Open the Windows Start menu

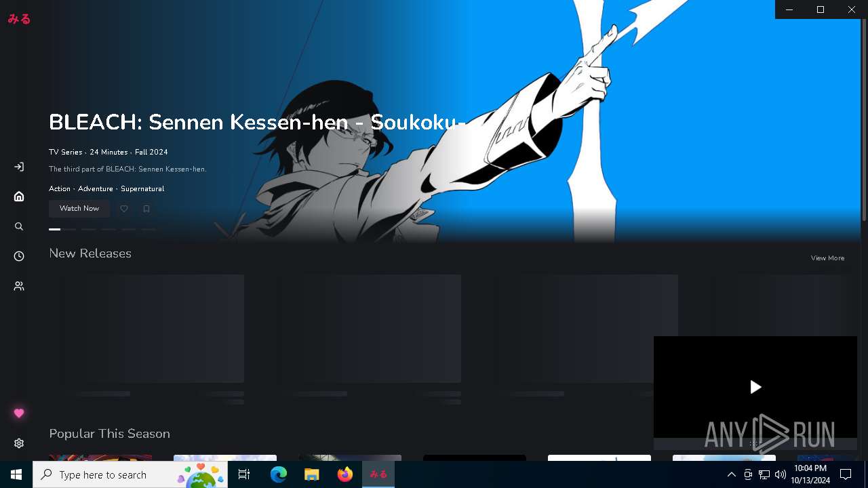(16, 474)
